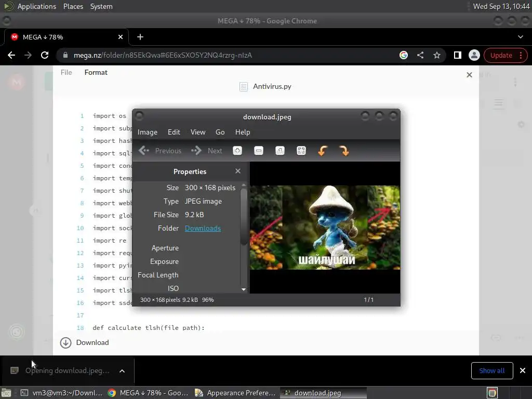Click Show all downloads
This screenshot has height=399, width=532.
coord(492,370)
